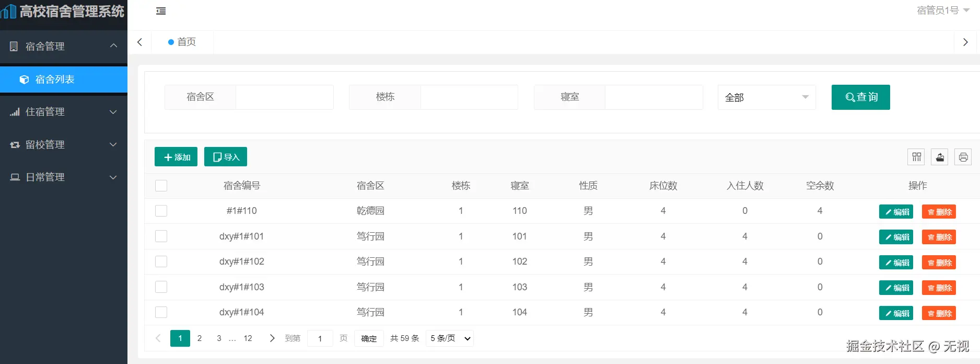980x364 pixels.
Task: Expand the 日常管理 menu chevron
Action: coord(113,177)
